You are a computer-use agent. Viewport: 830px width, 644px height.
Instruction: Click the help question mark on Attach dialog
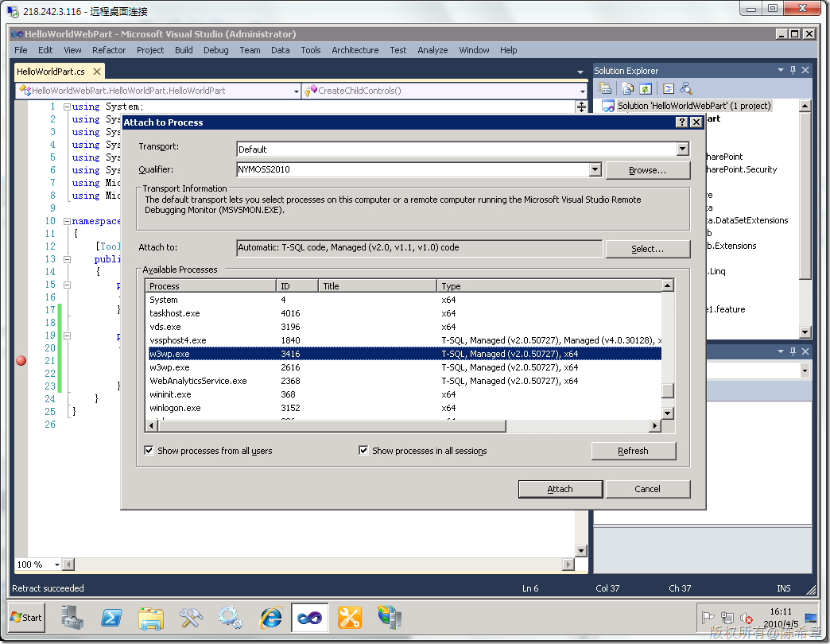point(682,122)
